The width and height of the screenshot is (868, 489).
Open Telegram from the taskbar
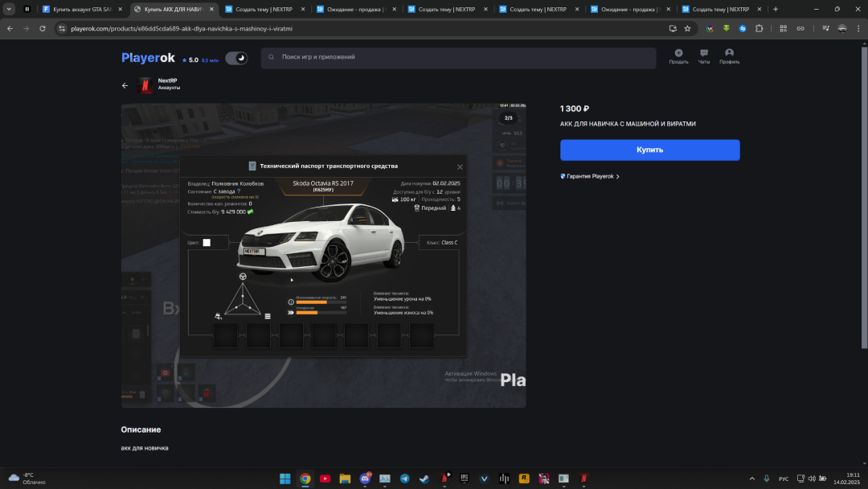point(404,479)
